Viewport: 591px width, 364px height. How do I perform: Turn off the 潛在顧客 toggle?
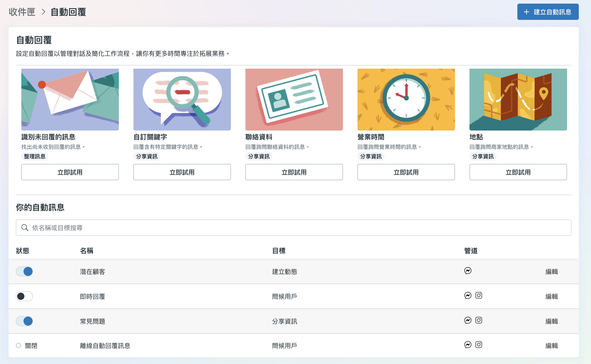[24, 272]
